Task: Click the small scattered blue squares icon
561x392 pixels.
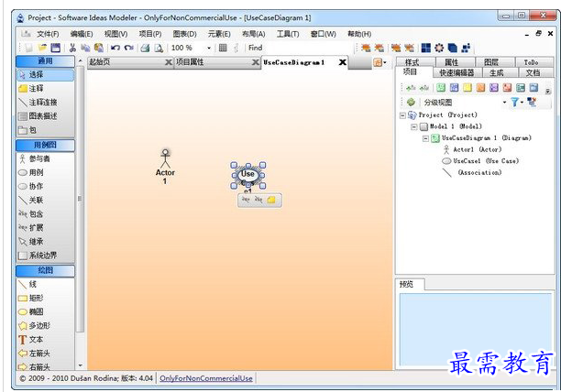Action: pyautogui.click(x=466, y=48)
